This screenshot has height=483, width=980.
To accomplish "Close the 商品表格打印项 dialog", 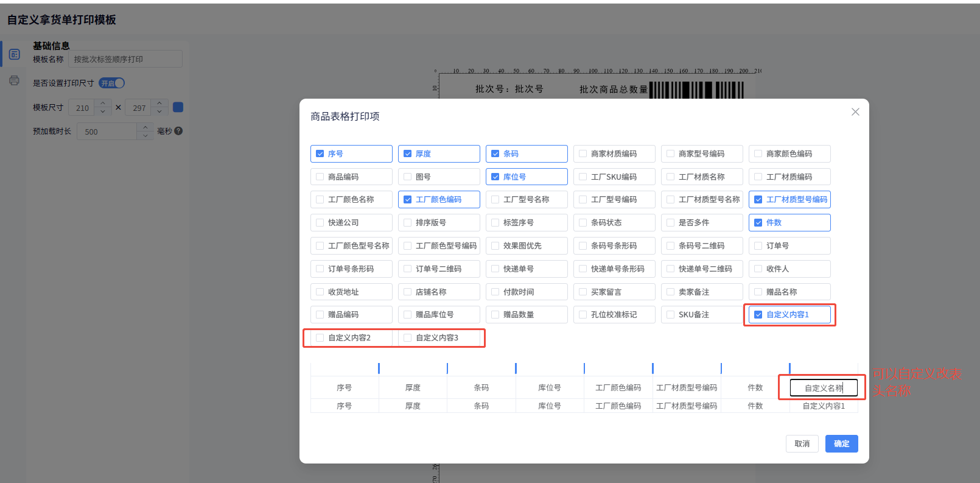I will (855, 112).
